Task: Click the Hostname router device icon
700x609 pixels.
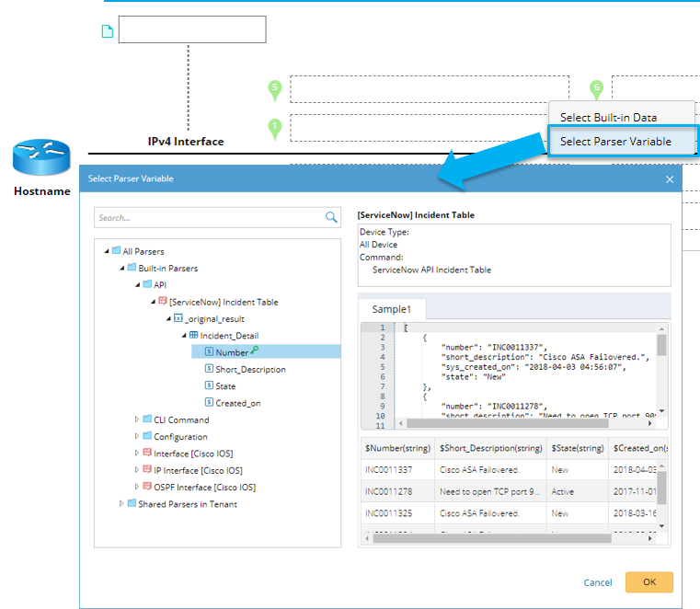Action: coord(41,157)
